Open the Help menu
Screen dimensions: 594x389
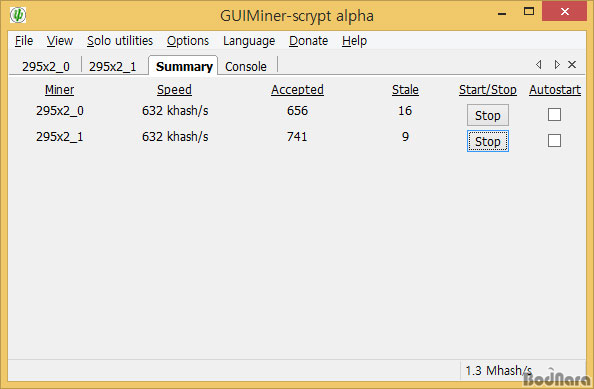click(x=354, y=41)
